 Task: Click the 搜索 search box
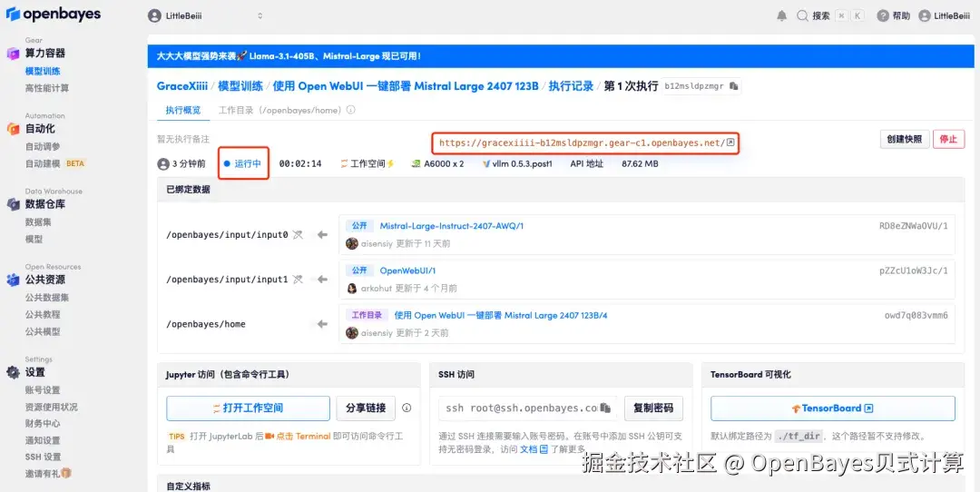pyautogui.click(x=830, y=16)
